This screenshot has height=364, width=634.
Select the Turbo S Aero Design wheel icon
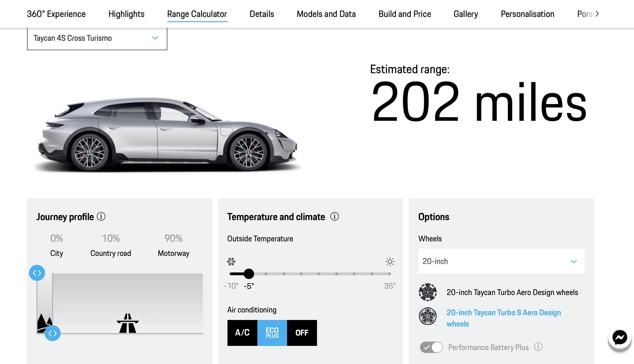(428, 316)
